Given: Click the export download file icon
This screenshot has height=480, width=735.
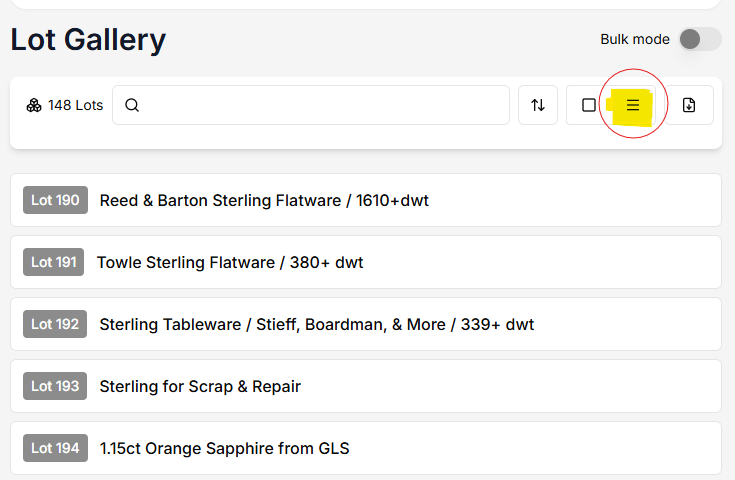Looking at the screenshot, I should click(689, 105).
